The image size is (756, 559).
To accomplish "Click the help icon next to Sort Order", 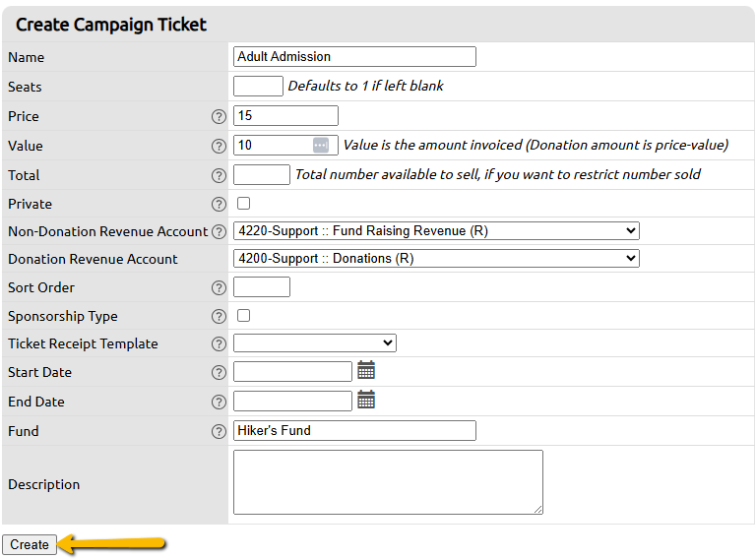I will point(219,287).
